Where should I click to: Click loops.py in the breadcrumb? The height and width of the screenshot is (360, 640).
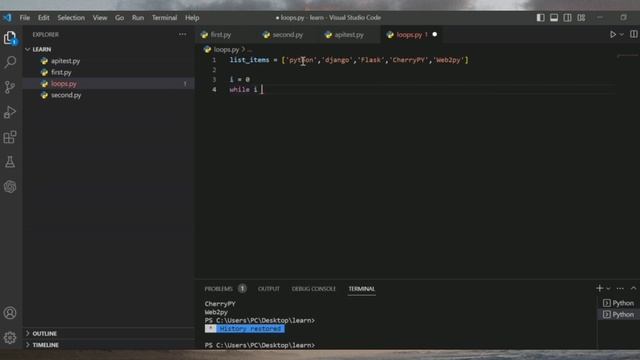(x=226, y=49)
